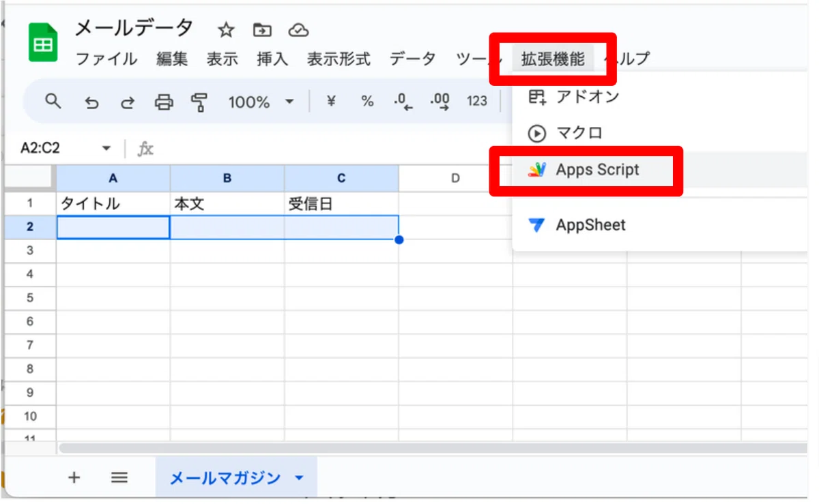Open the ファイル menu

[106, 59]
